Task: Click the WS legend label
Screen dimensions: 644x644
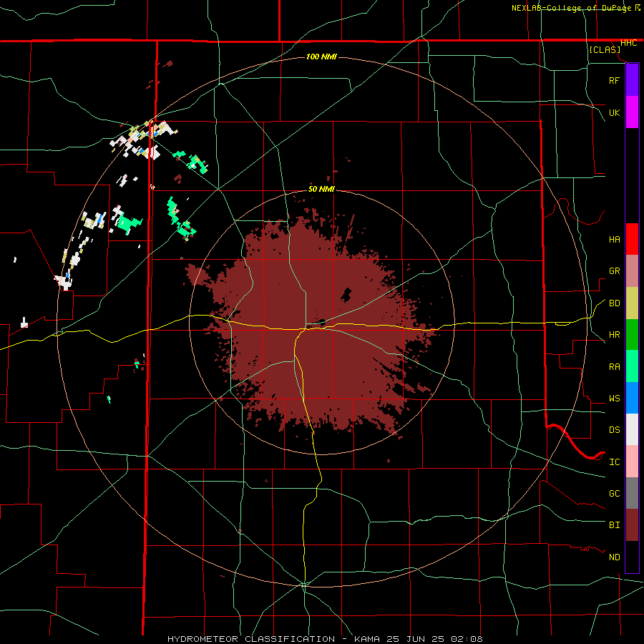Action: point(614,399)
